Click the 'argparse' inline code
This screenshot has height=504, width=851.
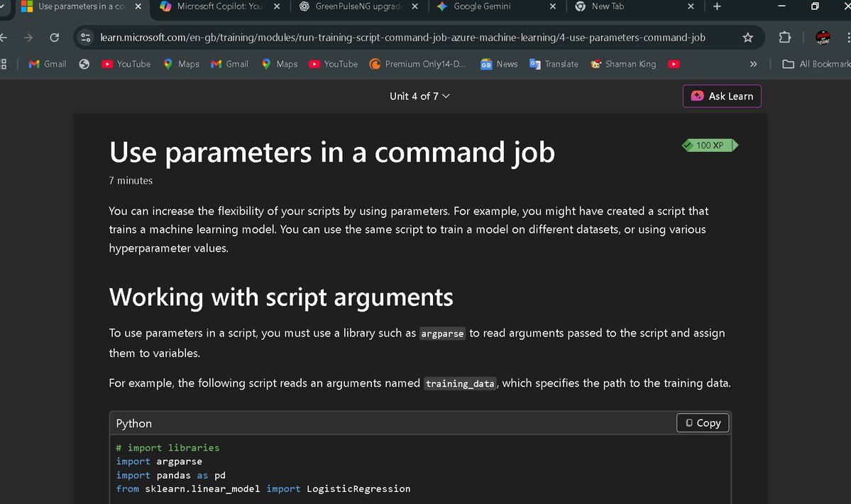pos(442,334)
